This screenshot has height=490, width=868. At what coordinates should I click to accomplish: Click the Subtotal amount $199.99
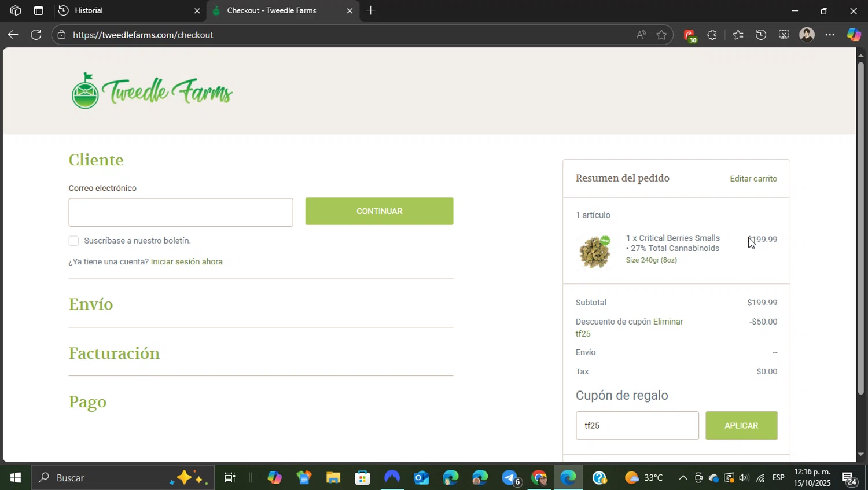click(x=762, y=303)
